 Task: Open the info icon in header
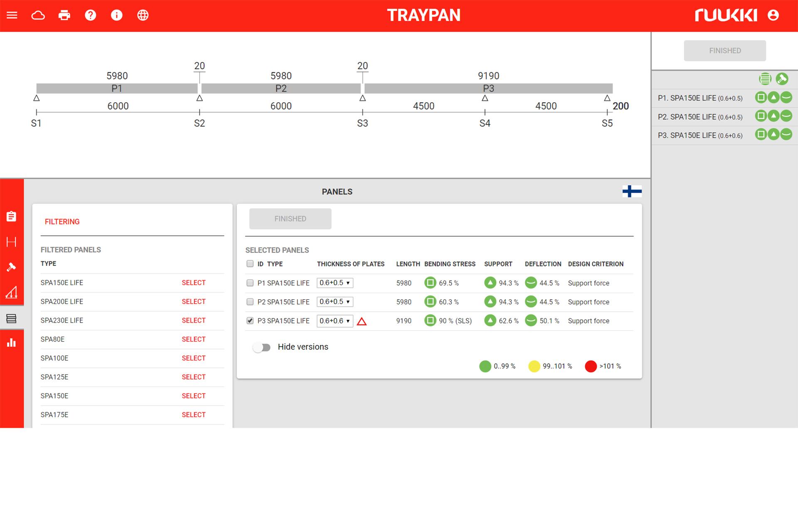pyautogui.click(x=117, y=15)
